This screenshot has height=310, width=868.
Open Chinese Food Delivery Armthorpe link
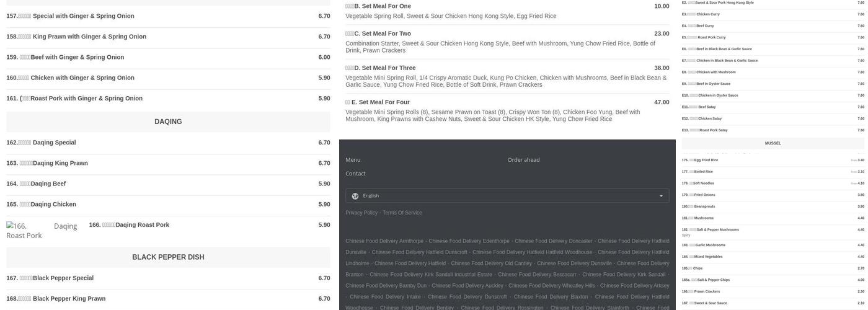click(384, 241)
